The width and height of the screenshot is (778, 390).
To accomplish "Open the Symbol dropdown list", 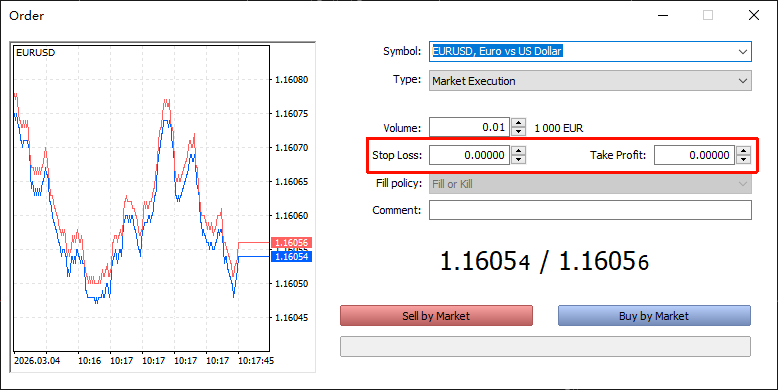I will tap(742, 52).
